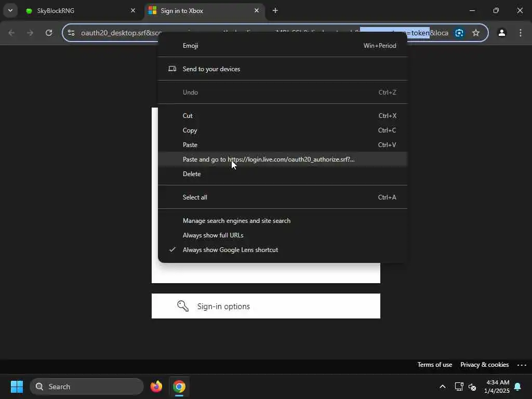Close the SkyBlockRNG tab
532x399 pixels.
click(x=133, y=10)
